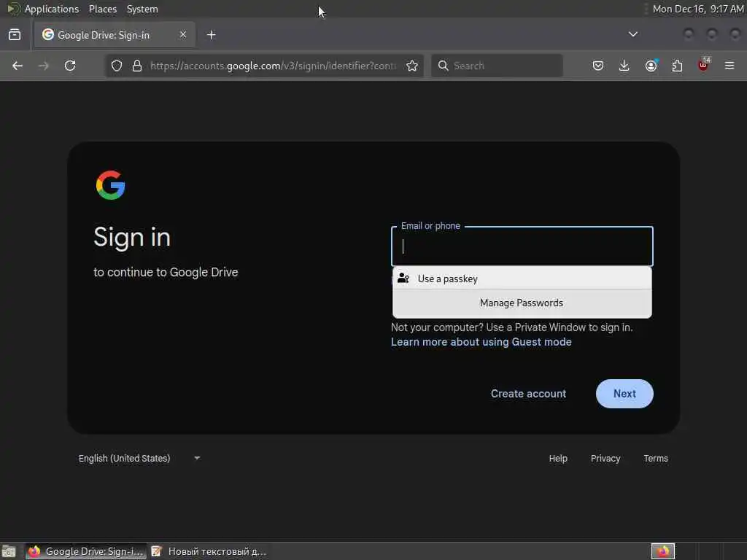This screenshot has height=560, width=747.
Task: Open Firefox View icon in tab bar
Action: [x=15, y=35]
